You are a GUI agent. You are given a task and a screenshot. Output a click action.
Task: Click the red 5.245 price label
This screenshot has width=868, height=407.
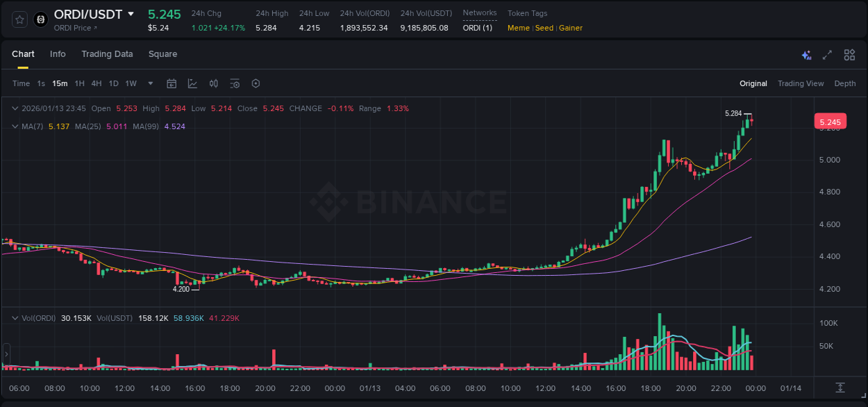831,121
